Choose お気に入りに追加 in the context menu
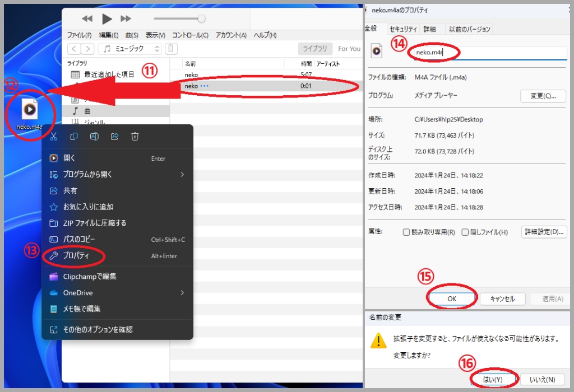Viewport: 574px width, 392px height. 118,207
